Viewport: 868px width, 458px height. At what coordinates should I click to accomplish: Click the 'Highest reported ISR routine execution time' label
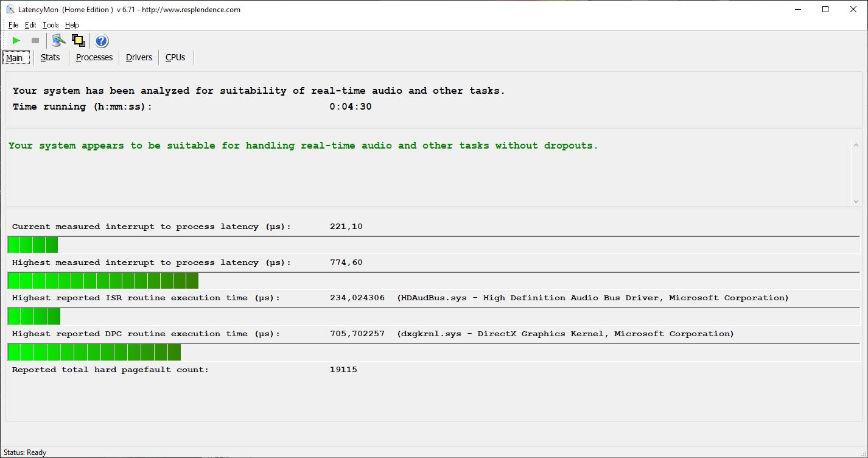point(146,298)
